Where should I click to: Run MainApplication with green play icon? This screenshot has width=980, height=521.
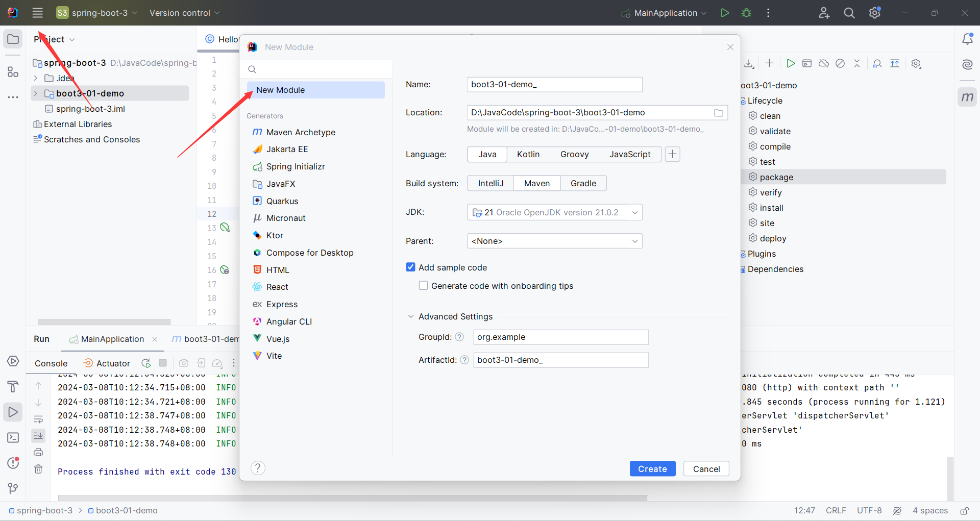724,13
